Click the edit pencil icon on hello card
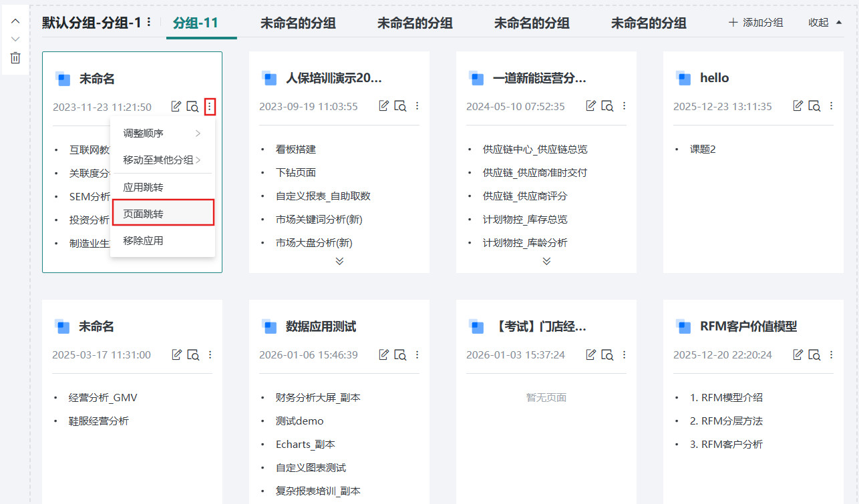859x504 pixels. point(797,105)
